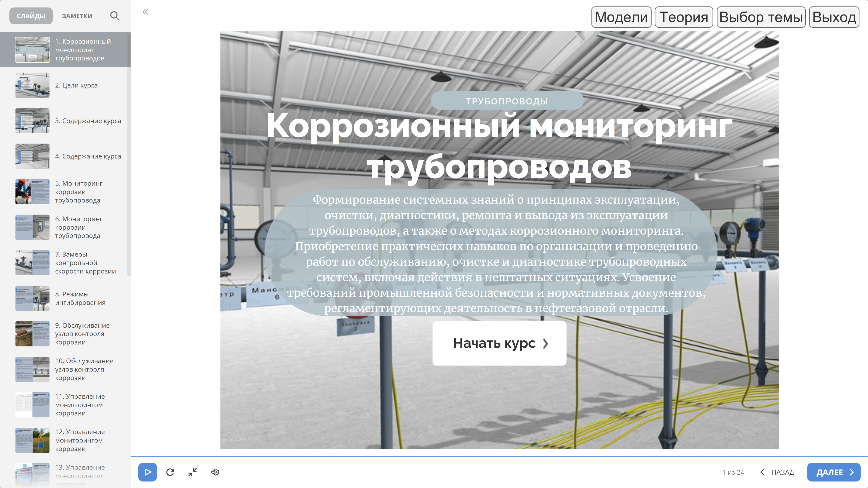Click the Выбор темы button

click(x=761, y=17)
